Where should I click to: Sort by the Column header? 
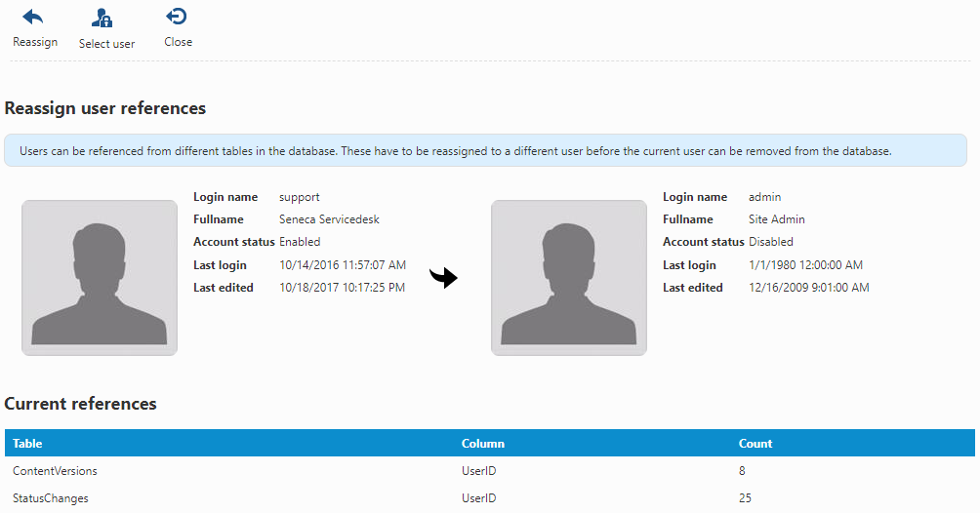[x=482, y=443]
